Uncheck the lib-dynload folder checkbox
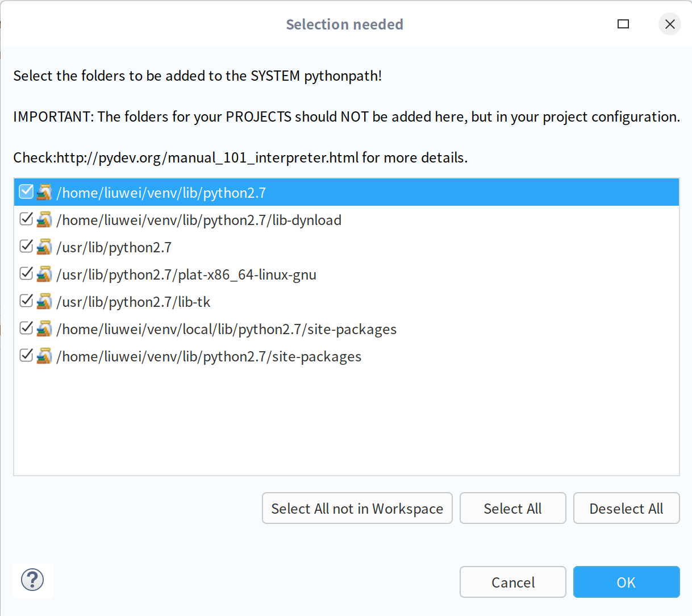 [x=26, y=219]
